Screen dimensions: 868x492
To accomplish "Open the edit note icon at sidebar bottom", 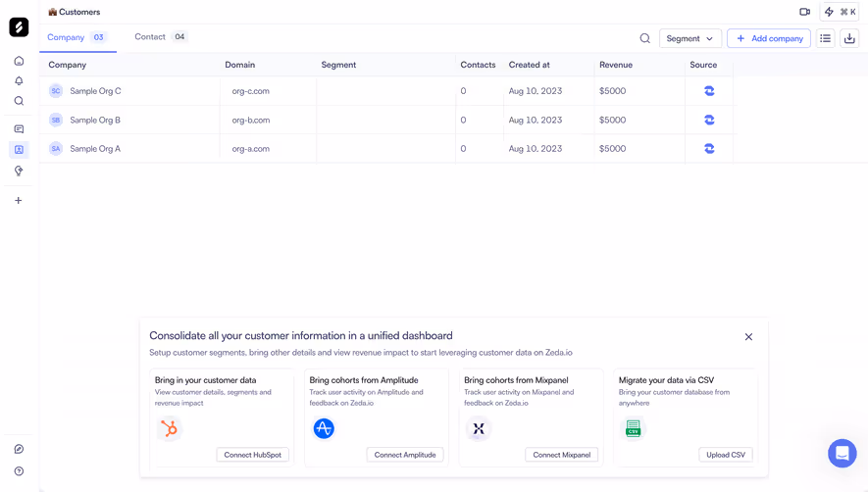I will pos(19,449).
